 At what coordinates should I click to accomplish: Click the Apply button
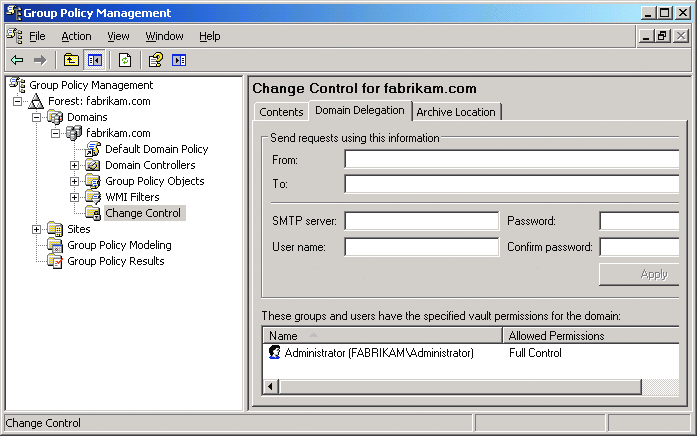point(639,274)
